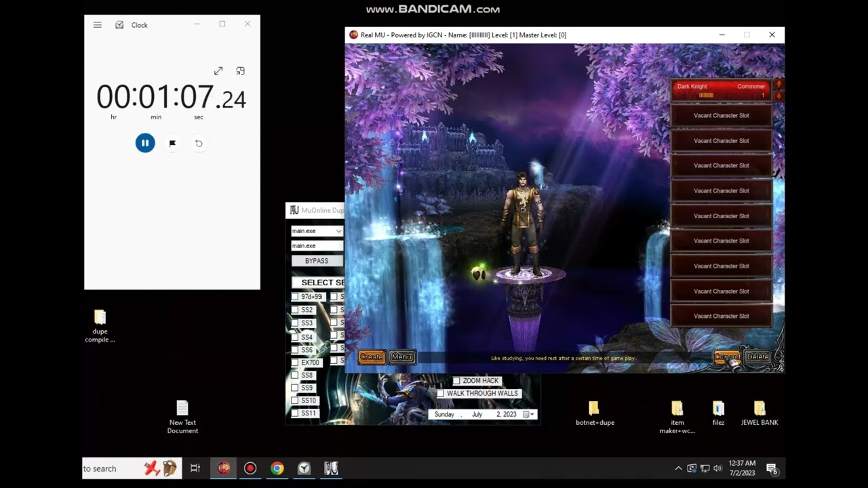Show hidden system tray icons

[678, 468]
